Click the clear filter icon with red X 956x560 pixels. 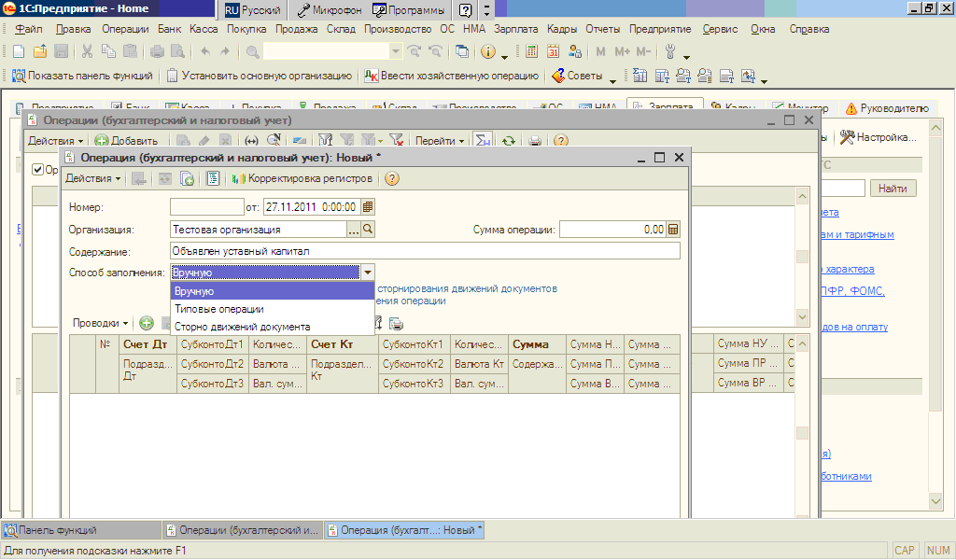(x=396, y=141)
